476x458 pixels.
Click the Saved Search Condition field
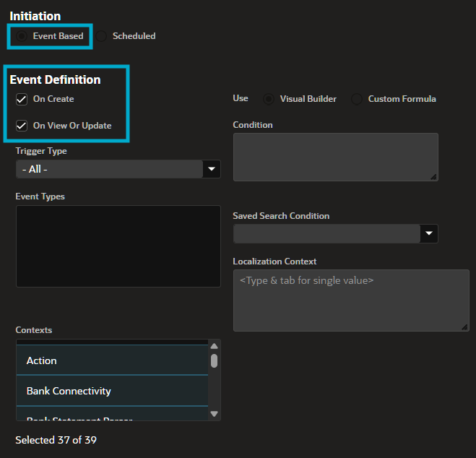tap(326, 233)
